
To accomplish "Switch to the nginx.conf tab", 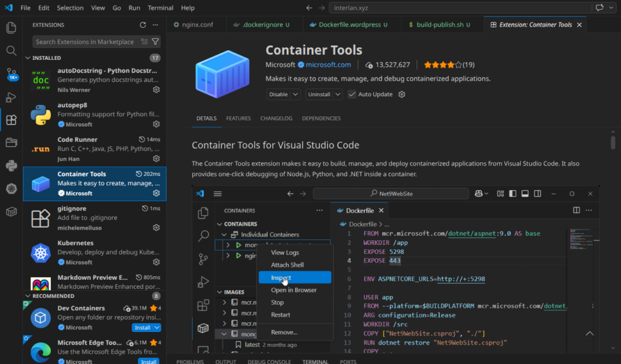I will click(x=196, y=25).
